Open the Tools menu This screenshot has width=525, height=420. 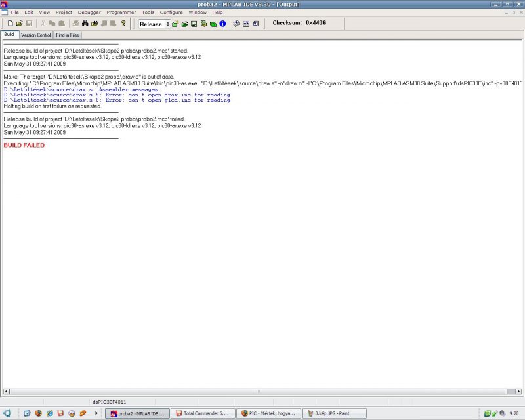coord(148,12)
